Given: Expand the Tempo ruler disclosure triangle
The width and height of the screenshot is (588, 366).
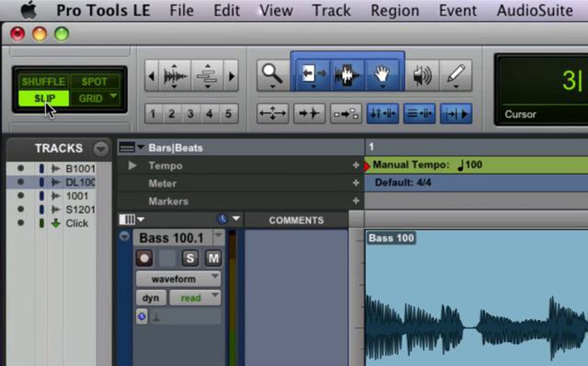Looking at the screenshot, I should (132, 166).
